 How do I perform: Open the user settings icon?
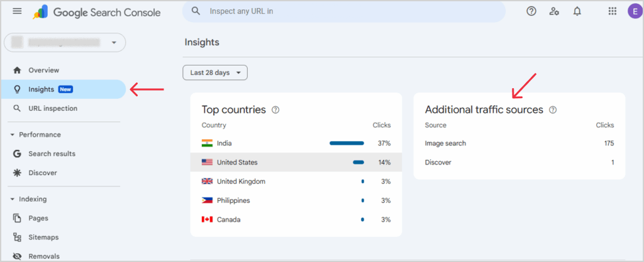554,11
